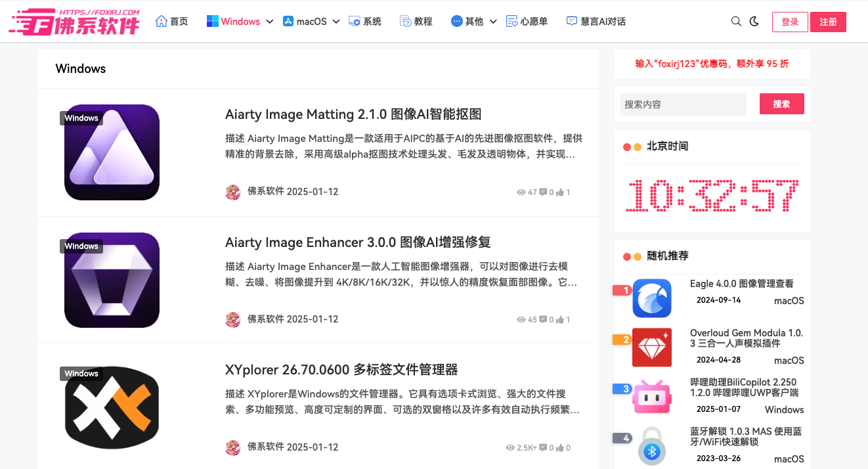Click author avatar on Aiarty Image Enhancer post

pos(233,320)
